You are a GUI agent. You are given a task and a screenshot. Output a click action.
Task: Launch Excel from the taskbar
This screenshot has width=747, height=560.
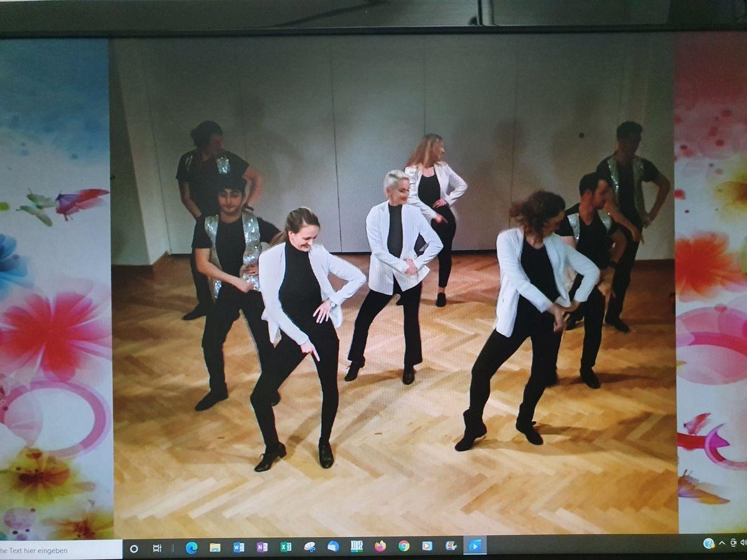coord(286,547)
